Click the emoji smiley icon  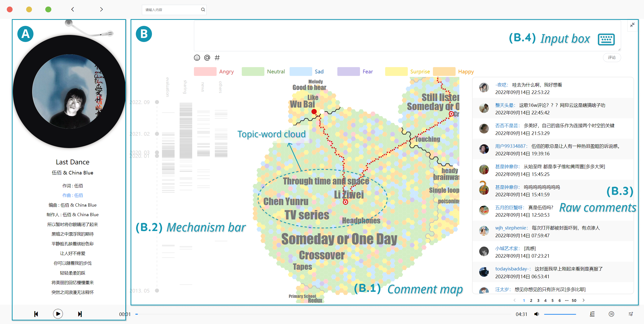(197, 58)
